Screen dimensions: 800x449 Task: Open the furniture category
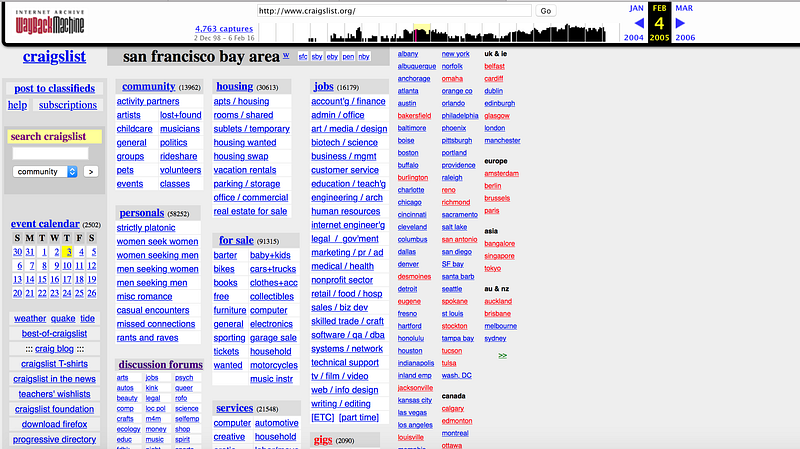click(230, 311)
